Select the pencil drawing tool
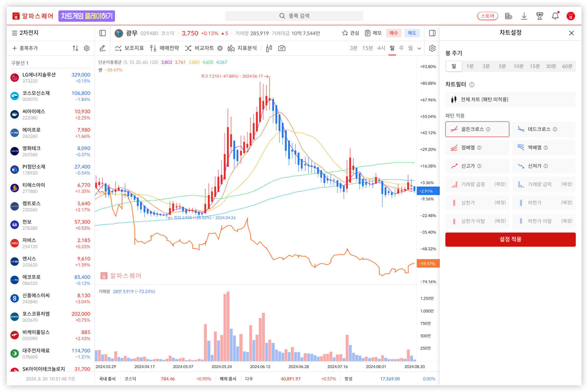The width and height of the screenshot is (588, 392). tap(102, 48)
